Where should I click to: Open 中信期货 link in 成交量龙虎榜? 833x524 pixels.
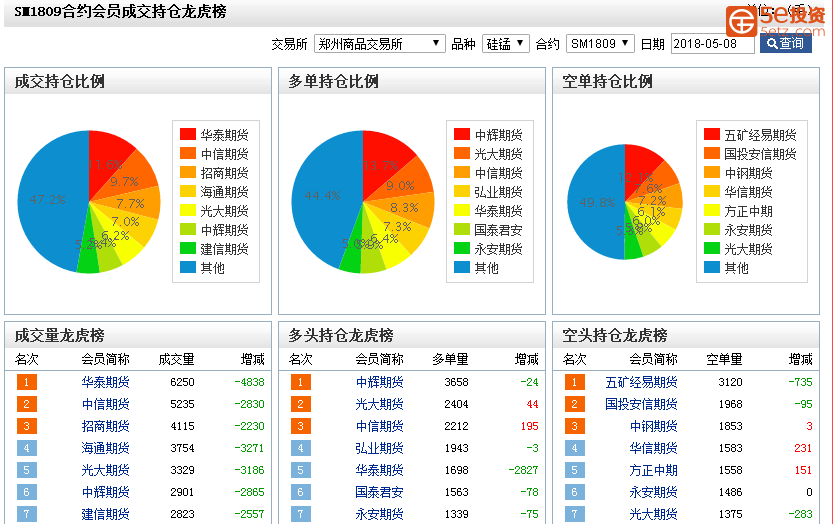coord(105,404)
